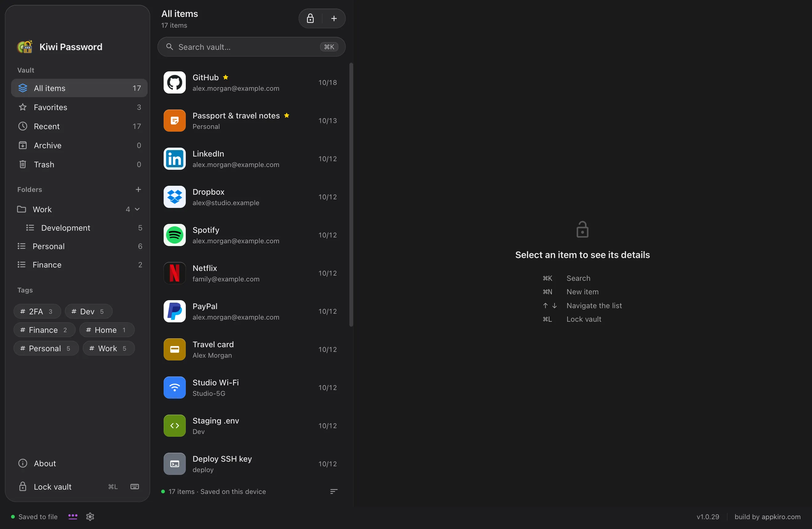This screenshot has height=529, width=812.
Task: Open settings gear in status bar
Action: click(x=90, y=516)
